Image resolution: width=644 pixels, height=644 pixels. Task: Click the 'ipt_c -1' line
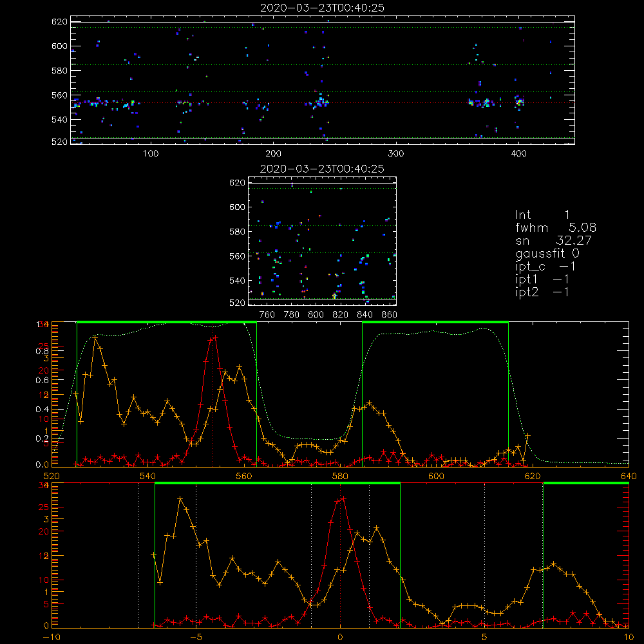(545, 267)
